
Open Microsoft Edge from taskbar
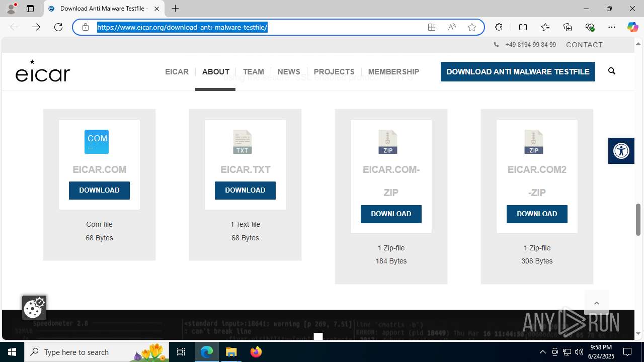207,352
